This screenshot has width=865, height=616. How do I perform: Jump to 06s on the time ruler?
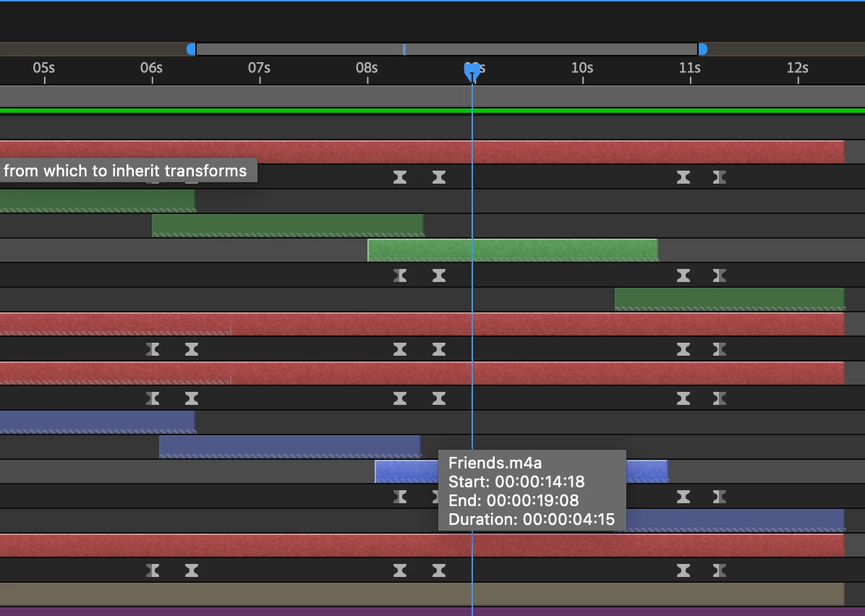tap(151, 68)
